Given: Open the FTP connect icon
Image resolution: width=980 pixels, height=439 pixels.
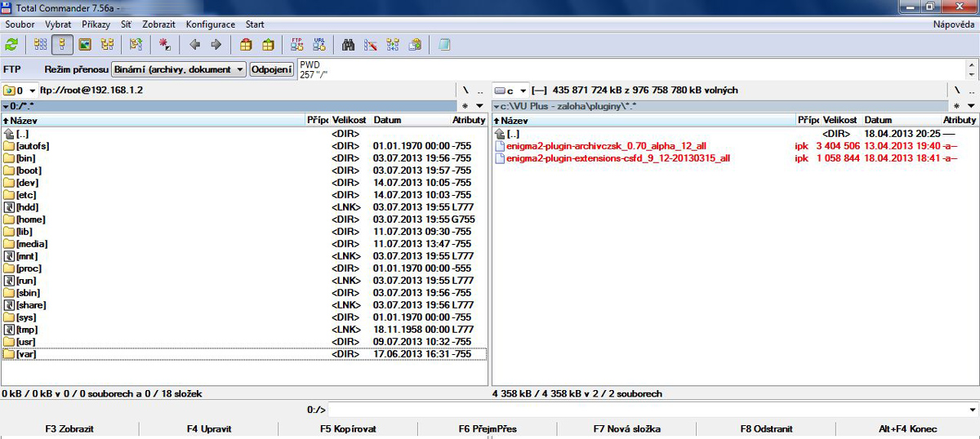Looking at the screenshot, I should (297, 45).
